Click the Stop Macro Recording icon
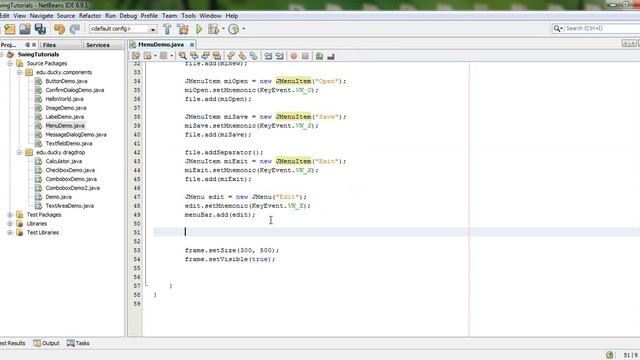Screen dimensions: 640x360 [x=305, y=56]
